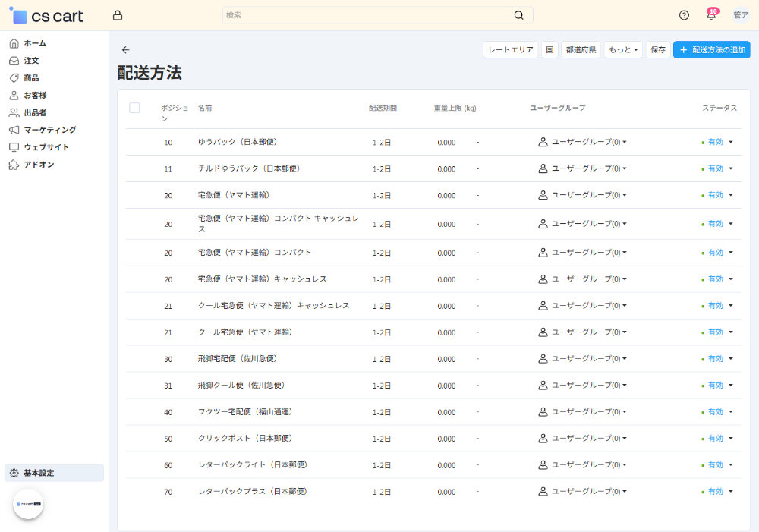Toggle the select-all checkbox in table header
The image size is (759, 532).
[x=134, y=108]
